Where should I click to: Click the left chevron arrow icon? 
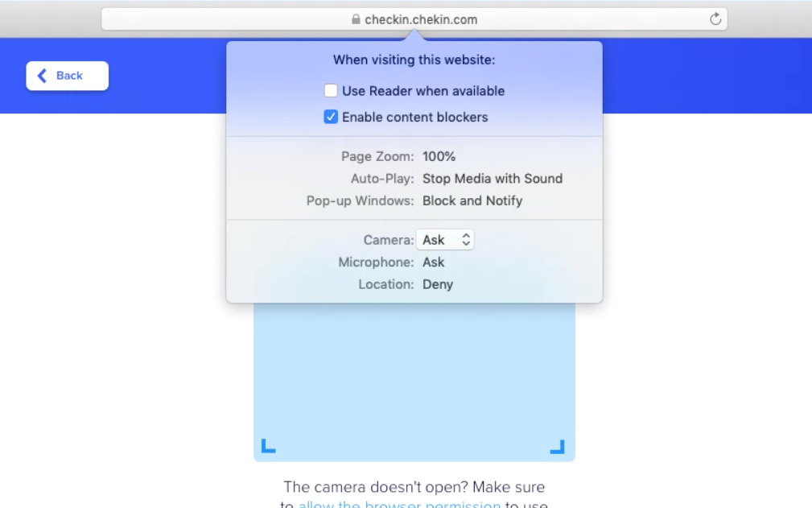(x=43, y=76)
